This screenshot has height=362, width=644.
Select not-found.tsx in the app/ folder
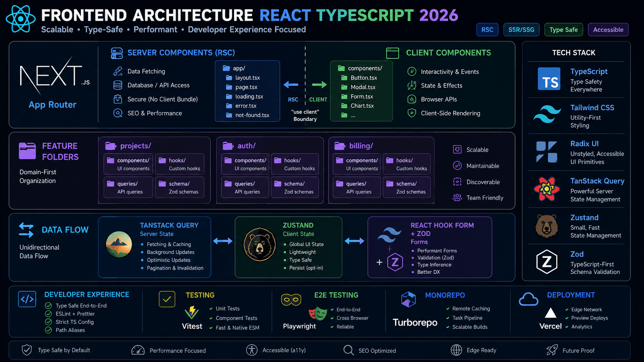[x=248, y=115]
